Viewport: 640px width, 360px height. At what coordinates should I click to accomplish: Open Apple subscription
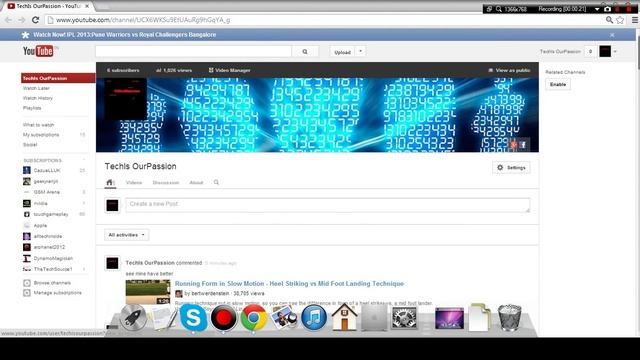[x=40, y=225]
